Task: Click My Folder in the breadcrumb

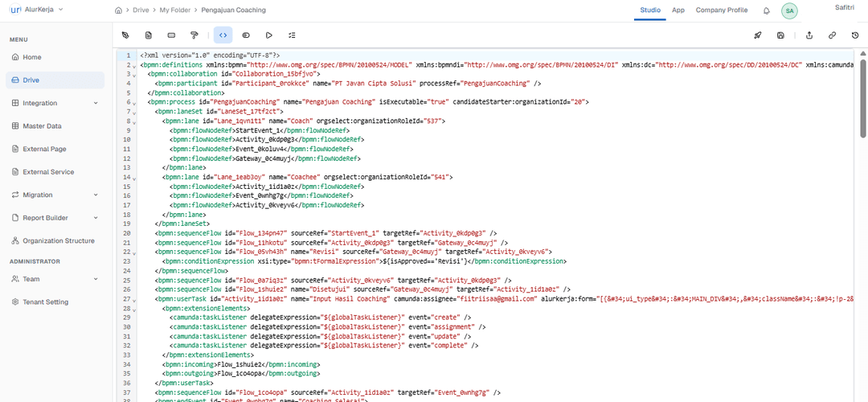Action: pyautogui.click(x=175, y=10)
